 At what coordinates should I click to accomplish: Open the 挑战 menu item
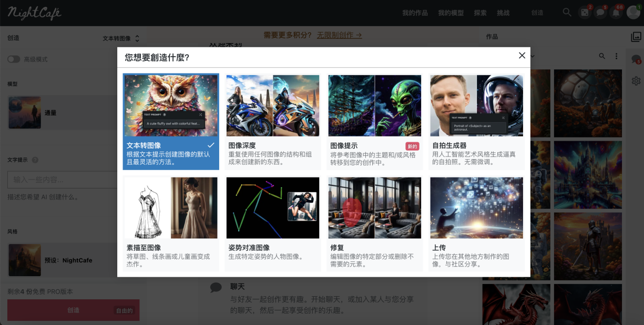coord(503,13)
